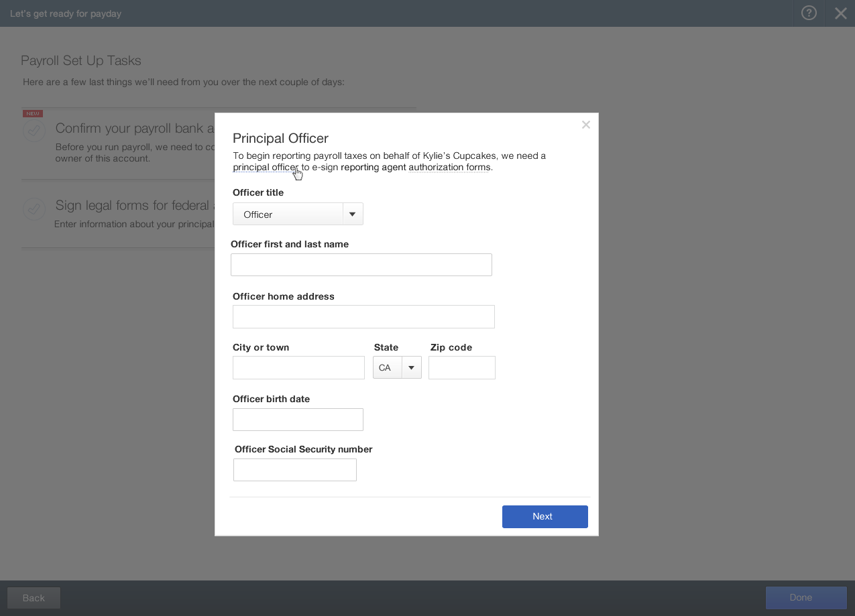
Task: Open the 'Confirm your payroll bank' task
Action: coord(135,128)
